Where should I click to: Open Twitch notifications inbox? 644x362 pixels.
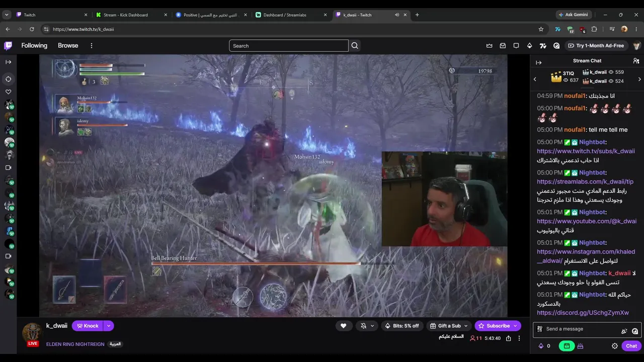[503, 46]
